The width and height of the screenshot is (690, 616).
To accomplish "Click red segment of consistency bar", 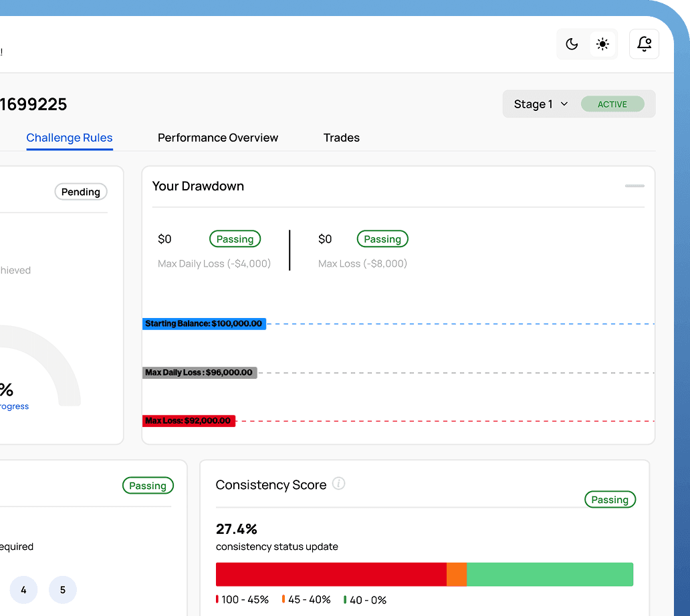I will click(331, 575).
